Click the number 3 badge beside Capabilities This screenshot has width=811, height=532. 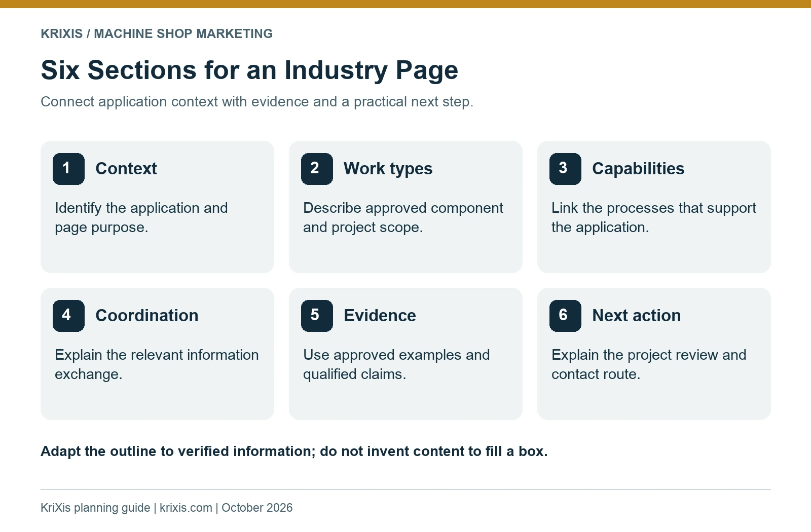coord(565,169)
